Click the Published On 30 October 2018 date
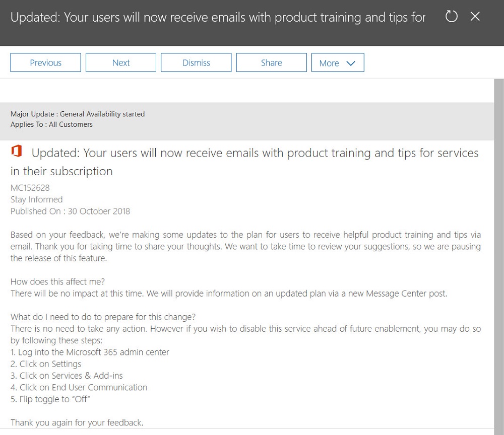The height and width of the screenshot is (435, 504). pyautogui.click(x=70, y=211)
